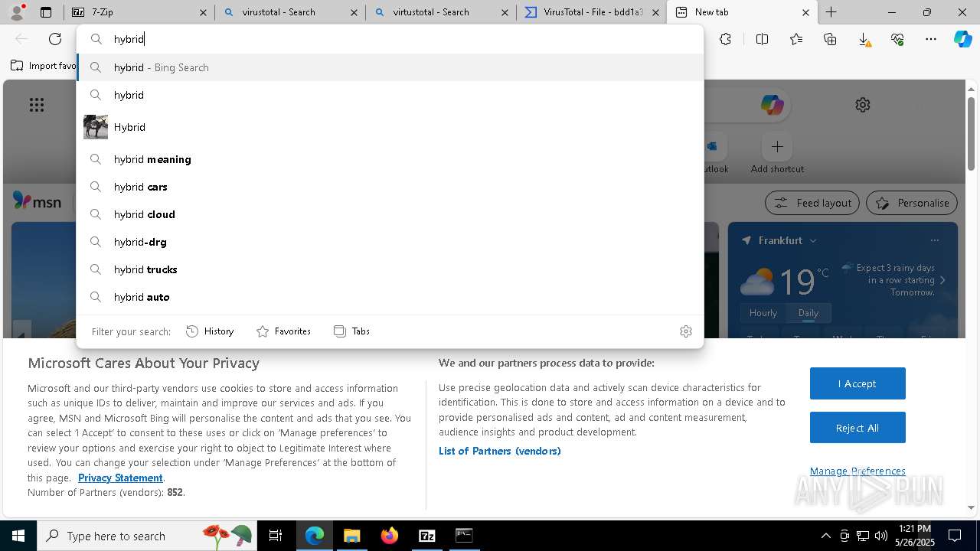Filter search by History
Screen dimensions: 980x551
coord(210,331)
